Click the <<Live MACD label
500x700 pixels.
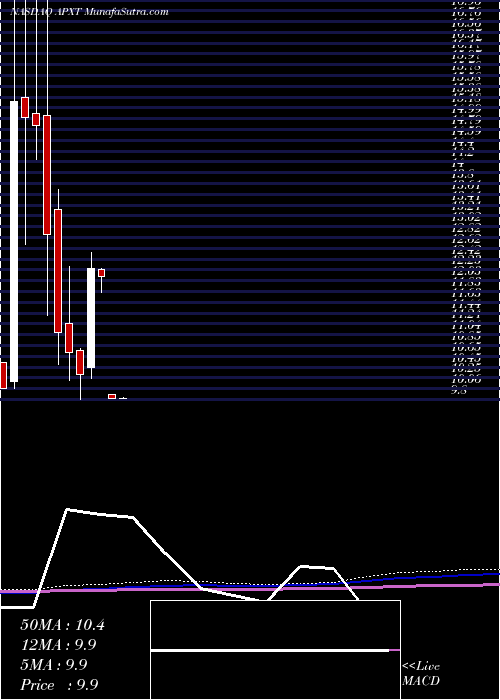pos(421,674)
